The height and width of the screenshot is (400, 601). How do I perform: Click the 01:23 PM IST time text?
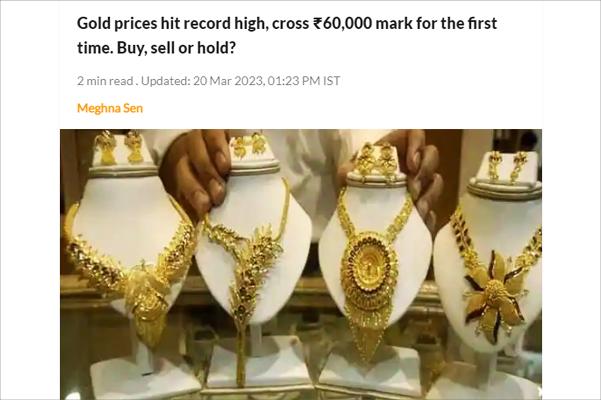pos(304,81)
